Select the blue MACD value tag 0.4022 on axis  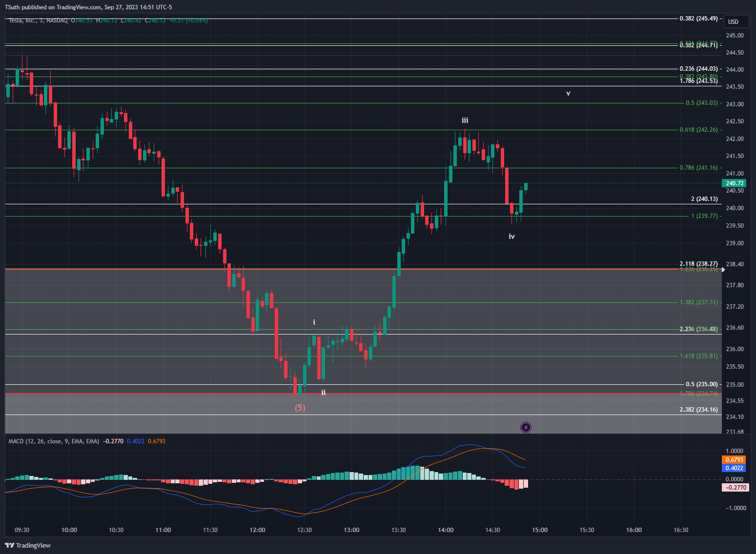[x=734, y=468]
